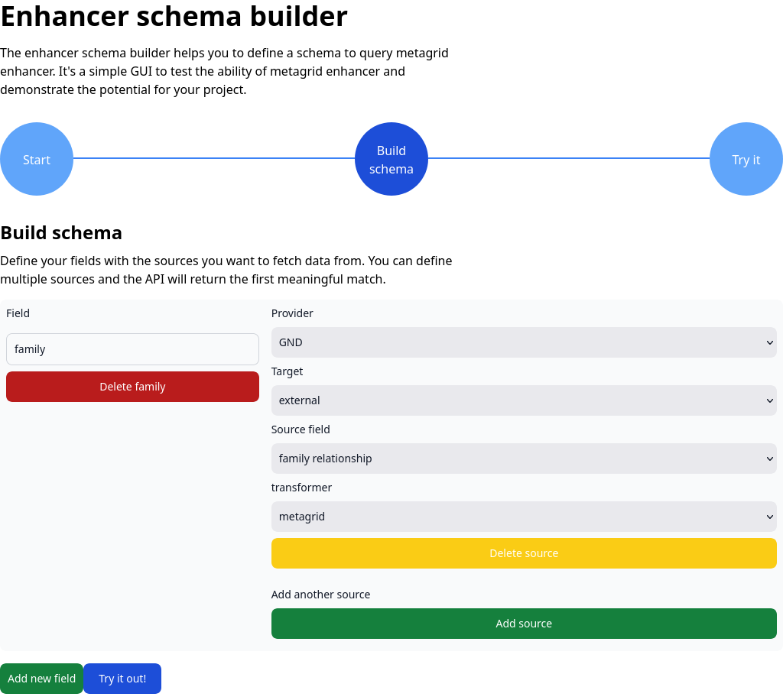Open the Target dropdown showing external
This screenshot has width=783, height=700.
[524, 400]
